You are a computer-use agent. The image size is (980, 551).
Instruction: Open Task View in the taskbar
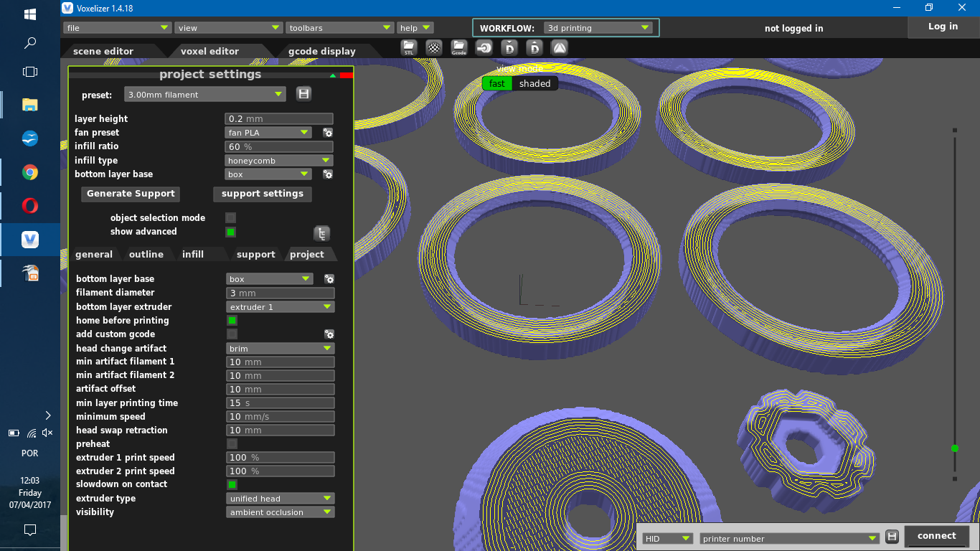point(30,72)
